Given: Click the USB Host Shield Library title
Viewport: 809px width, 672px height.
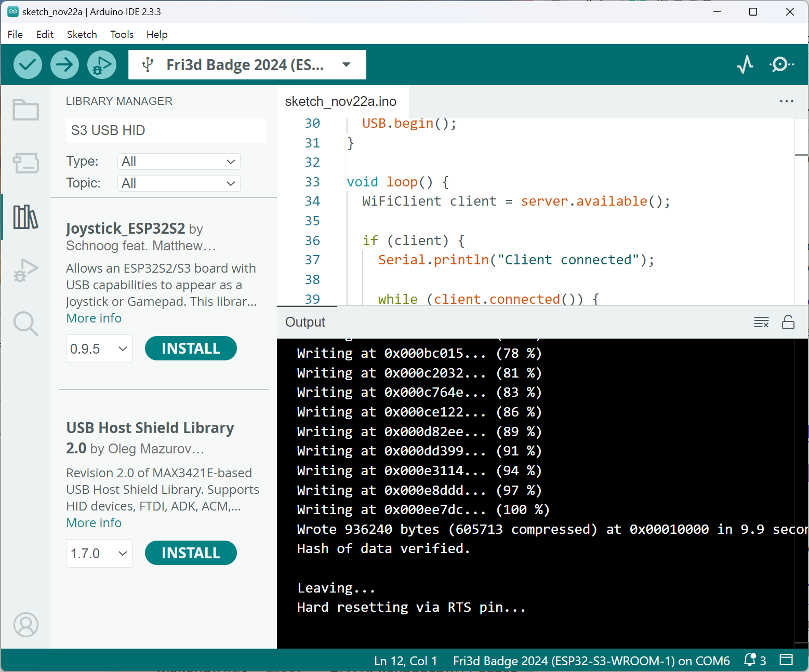Looking at the screenshot, I should pyautogui.click(x=150, y=437).
